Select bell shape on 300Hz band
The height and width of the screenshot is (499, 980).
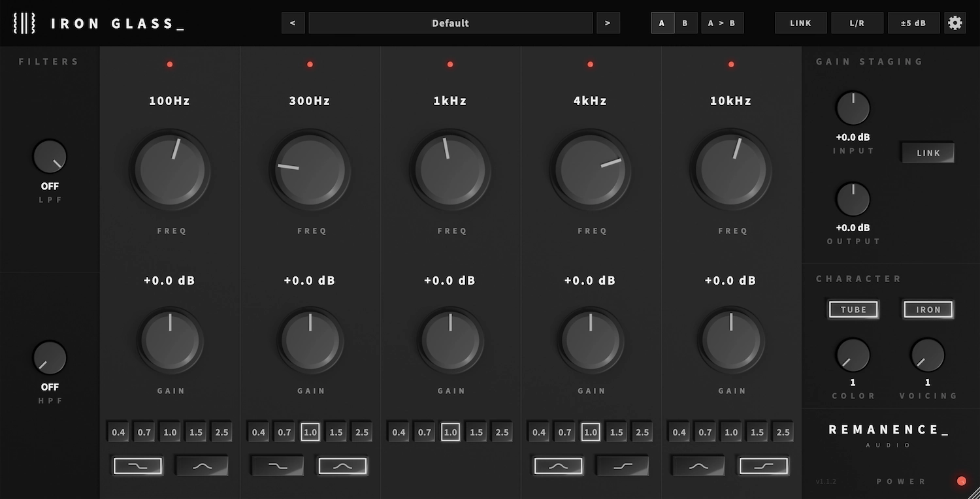tap(342, 466)
